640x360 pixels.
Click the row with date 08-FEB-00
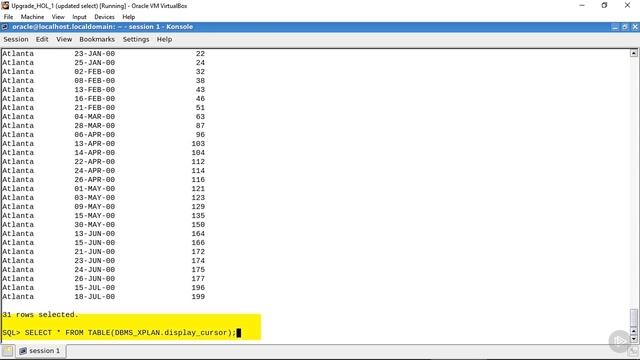pos(103,80)
